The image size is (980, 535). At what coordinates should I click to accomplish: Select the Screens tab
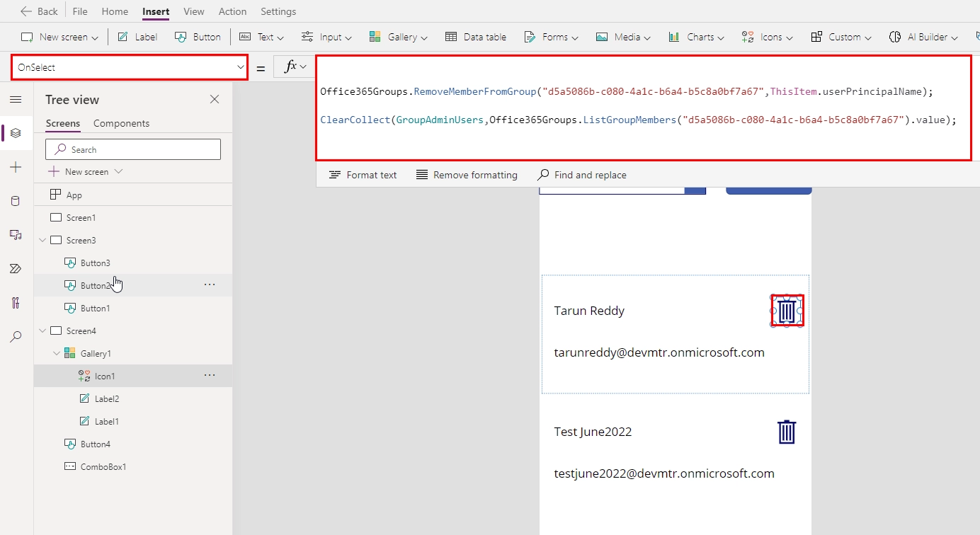63,123
